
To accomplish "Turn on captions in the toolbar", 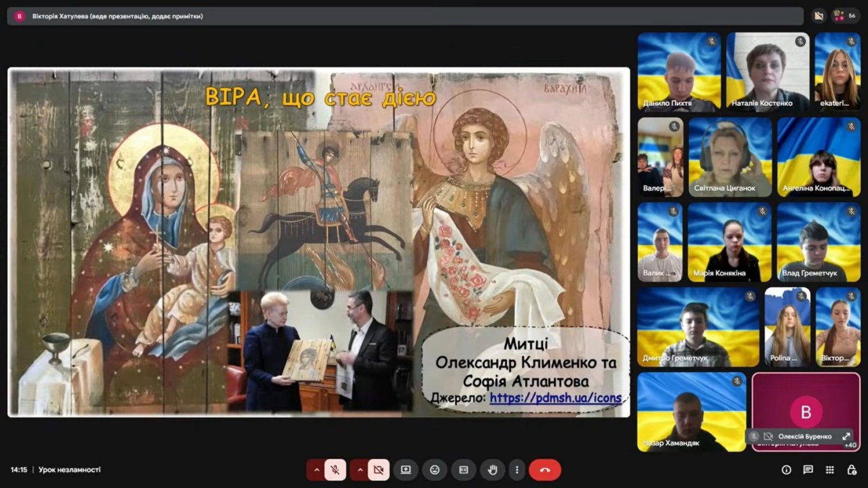I will coord(464,470).
